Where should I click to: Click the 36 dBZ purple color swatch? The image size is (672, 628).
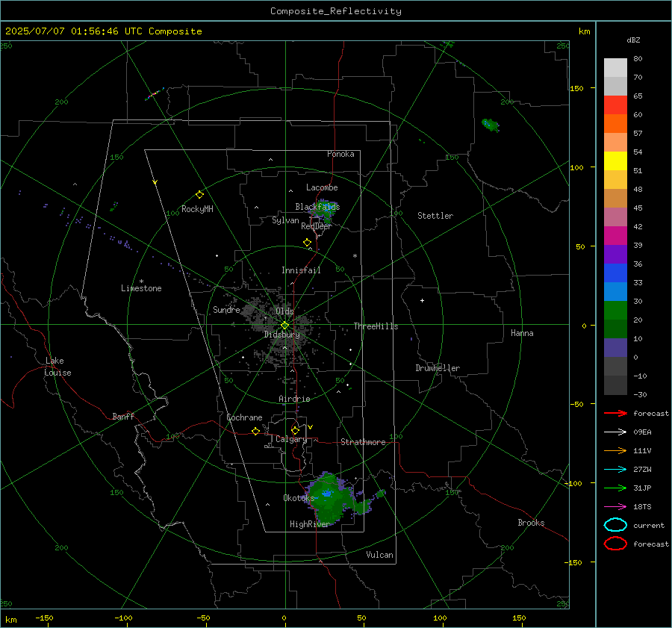pyautogui.click(x=615, y=254)
